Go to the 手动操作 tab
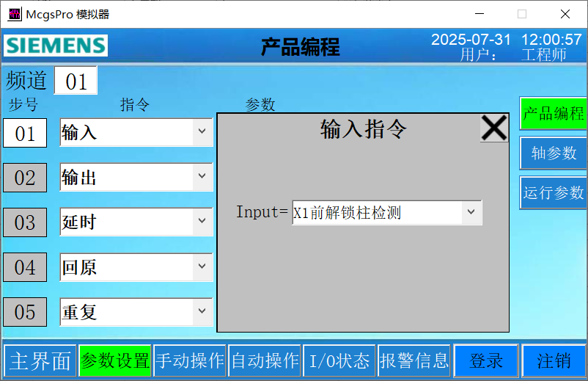 (x=191, y=361)
